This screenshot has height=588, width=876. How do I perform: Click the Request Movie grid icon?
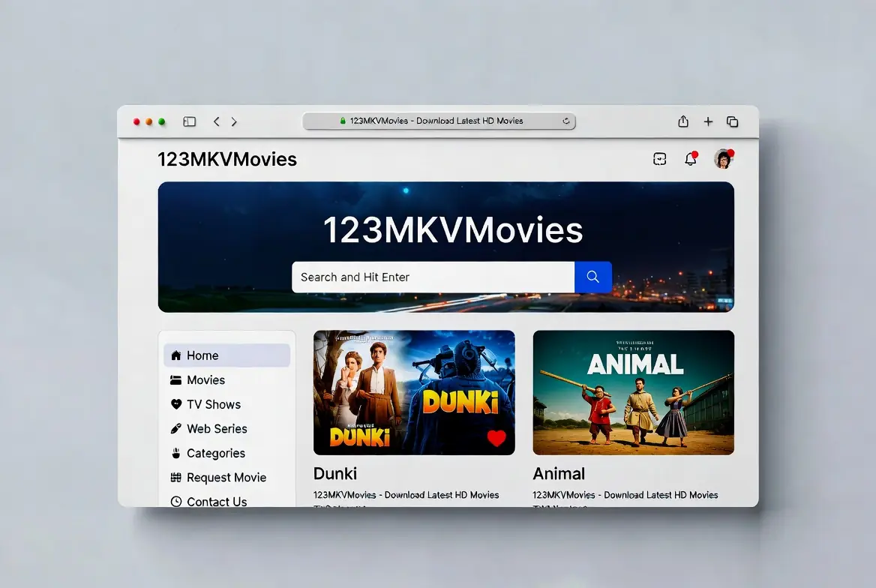click(x=176, y=477)
